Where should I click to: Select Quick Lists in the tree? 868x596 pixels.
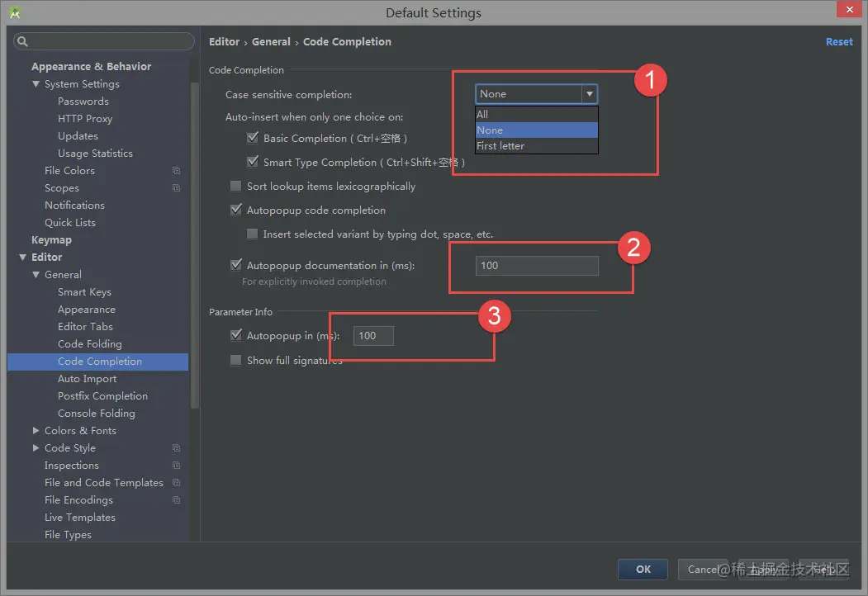tap(69, 222)
